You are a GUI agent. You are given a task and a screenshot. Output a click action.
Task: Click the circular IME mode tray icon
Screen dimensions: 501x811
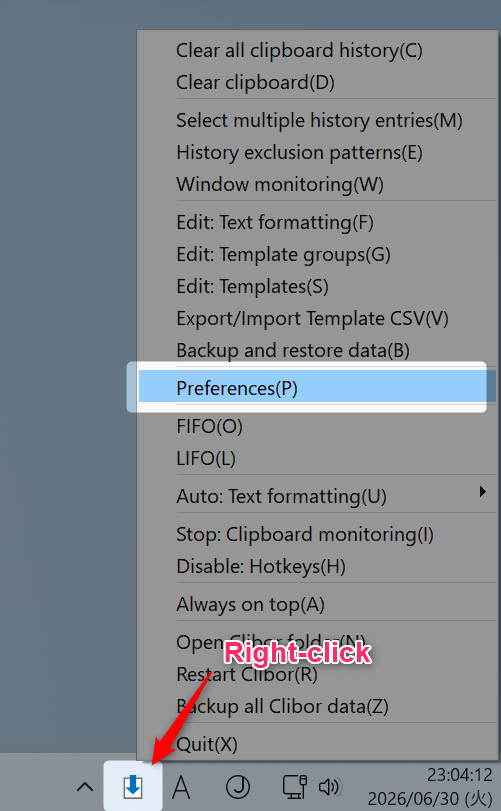[x=238, y=787]
